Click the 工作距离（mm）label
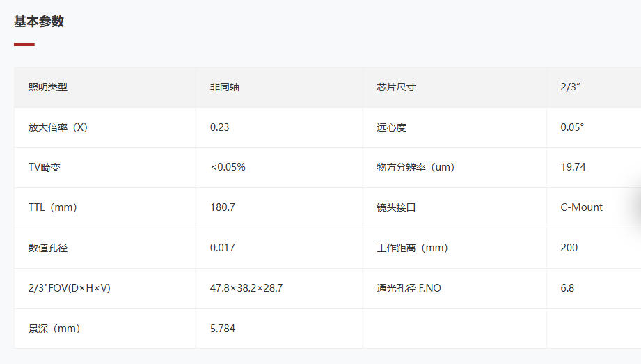 [413, 248]
